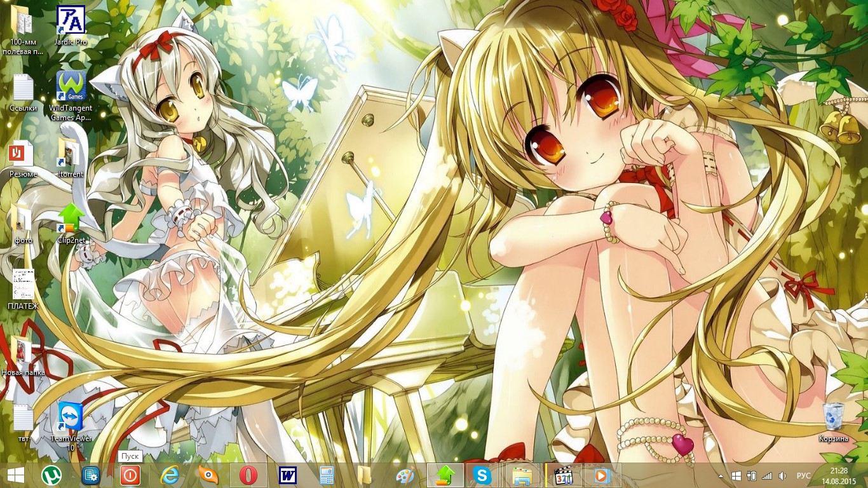This screenshot has height=488, width=868.
Task: Launch the orange eye icon on taskbar
Action: coord(208,475)
